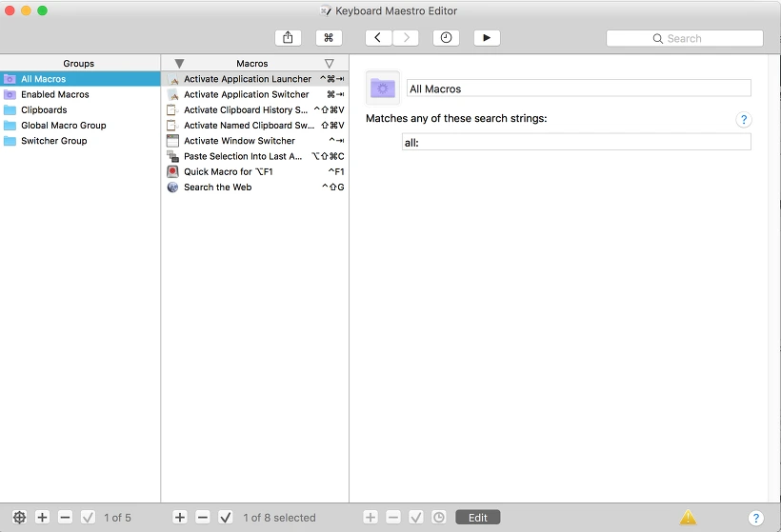The image size is (781, 532).
Task: Select the Enabled Macros group
Action: coord(80,94)
